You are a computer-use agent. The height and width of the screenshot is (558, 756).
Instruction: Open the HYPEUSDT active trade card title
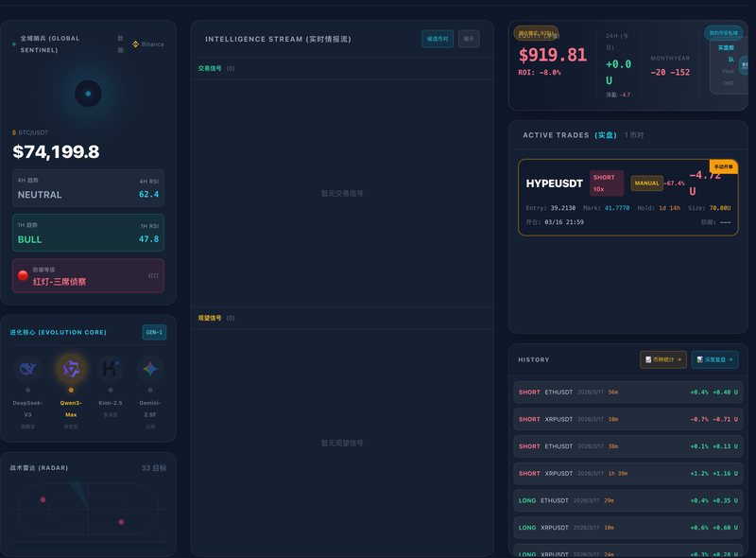[555, 183]
